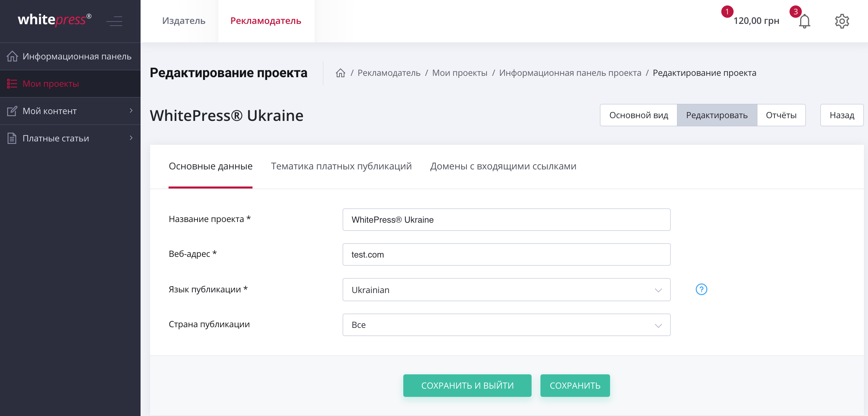Open Мои проекты in sidebar
This screenshot has height=416, width=868.
pos(70,84)
